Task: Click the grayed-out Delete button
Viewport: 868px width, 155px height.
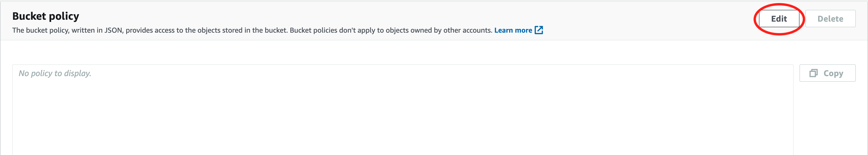Action: [830, 19]
